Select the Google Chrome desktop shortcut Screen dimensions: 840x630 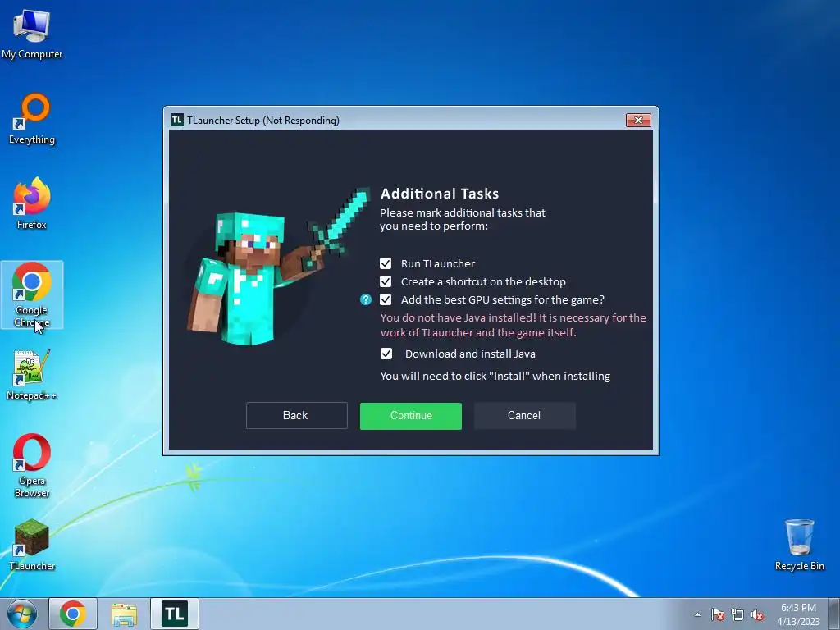(x=32, y=294)
